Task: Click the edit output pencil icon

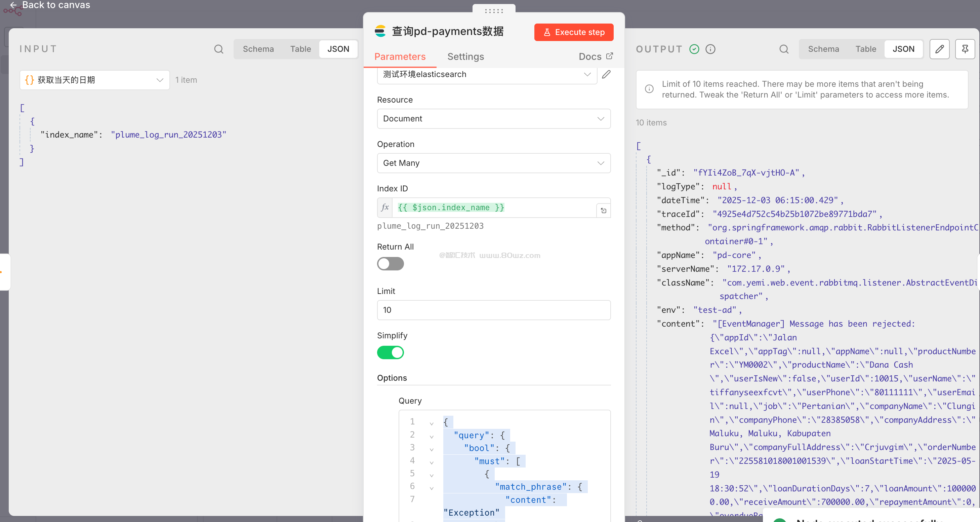Action: pos(939,49)
